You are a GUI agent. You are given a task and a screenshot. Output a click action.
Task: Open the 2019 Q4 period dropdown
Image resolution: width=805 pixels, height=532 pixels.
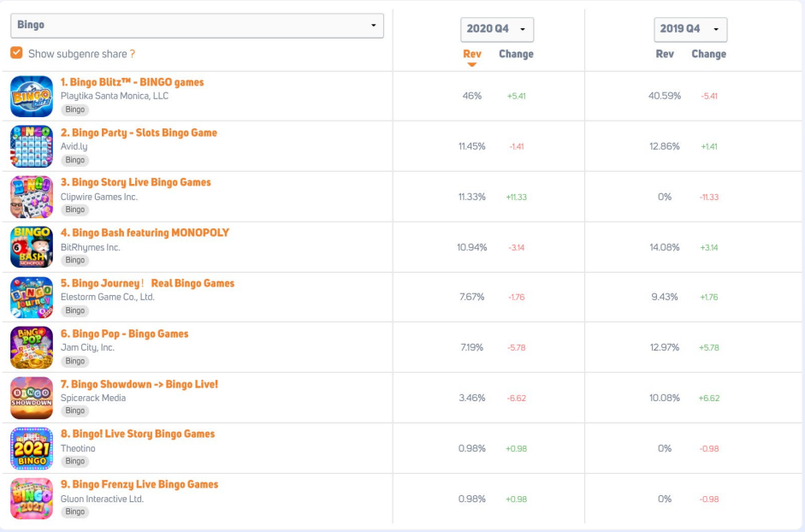(x=690, y=29)
